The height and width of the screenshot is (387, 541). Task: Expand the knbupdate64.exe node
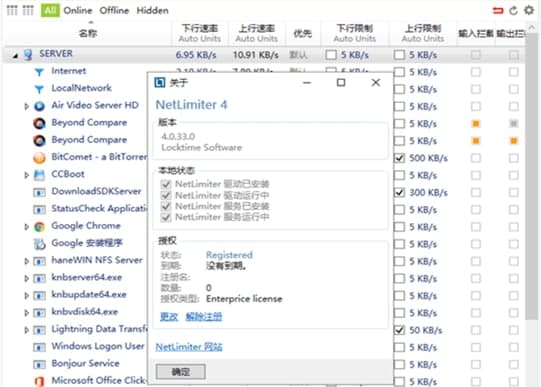coord(26,296)
